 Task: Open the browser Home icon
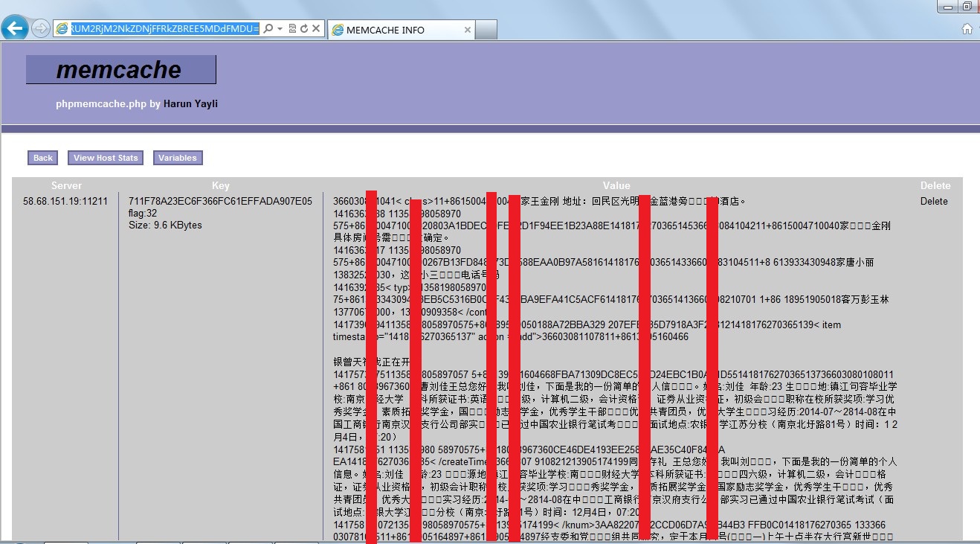tap(967, 29)
